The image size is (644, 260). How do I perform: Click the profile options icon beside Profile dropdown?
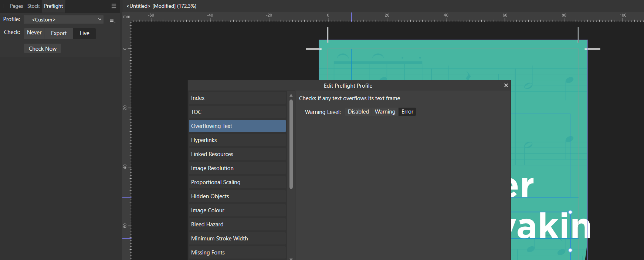click(x=112, y=20)
